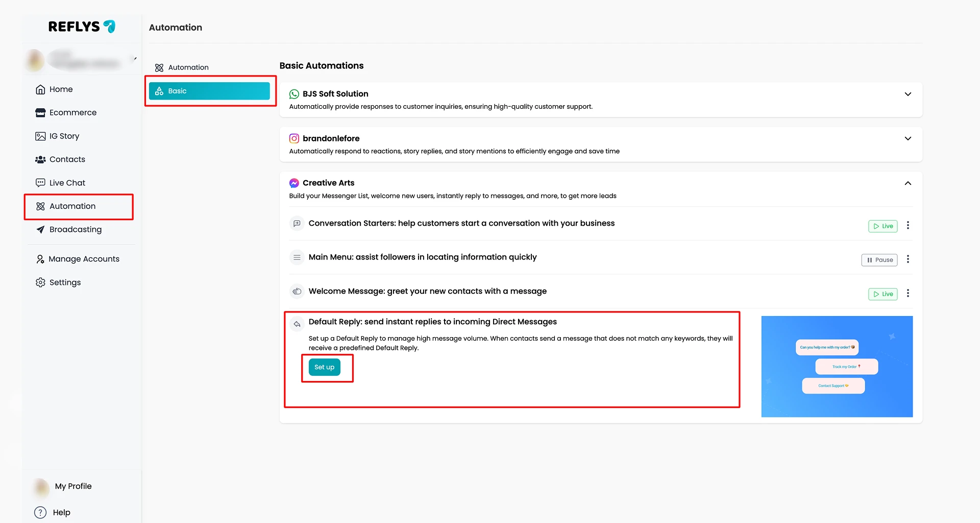Viewport: 980px width, 523px height.
Task: Expand the BJS Soft Solution section
Action: coord(908,94)
